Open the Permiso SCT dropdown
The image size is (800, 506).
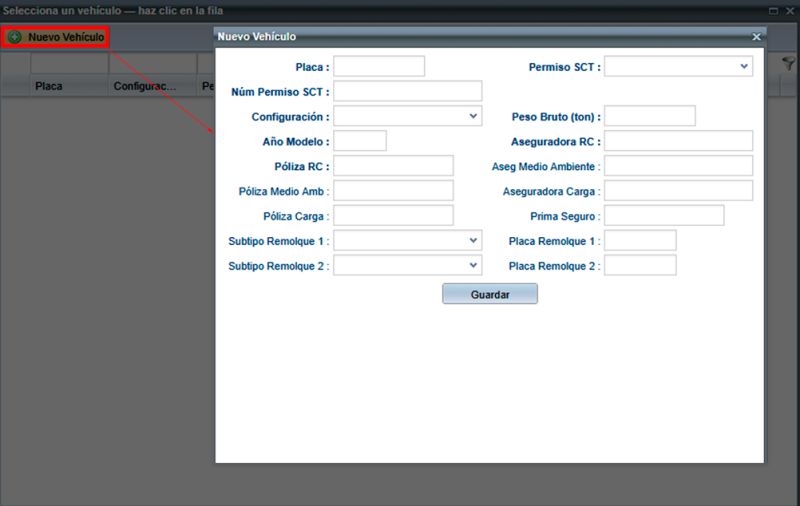[x=744, y=66]
